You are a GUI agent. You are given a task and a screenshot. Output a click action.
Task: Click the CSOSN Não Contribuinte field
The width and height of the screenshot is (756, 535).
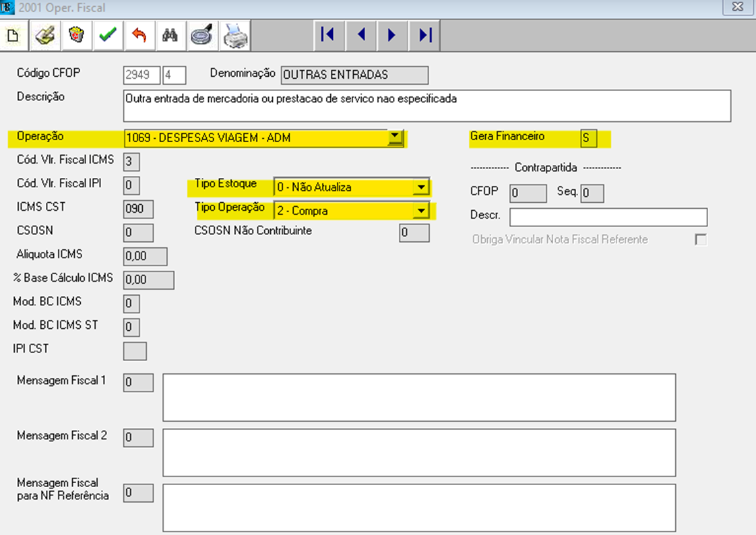(414, 232)
